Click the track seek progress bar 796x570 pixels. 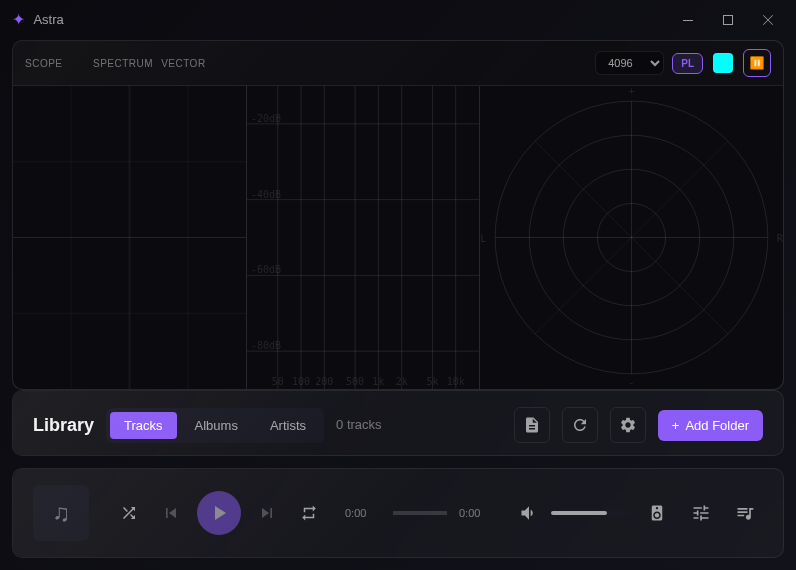pyautogui.click(x=419, y=513)
